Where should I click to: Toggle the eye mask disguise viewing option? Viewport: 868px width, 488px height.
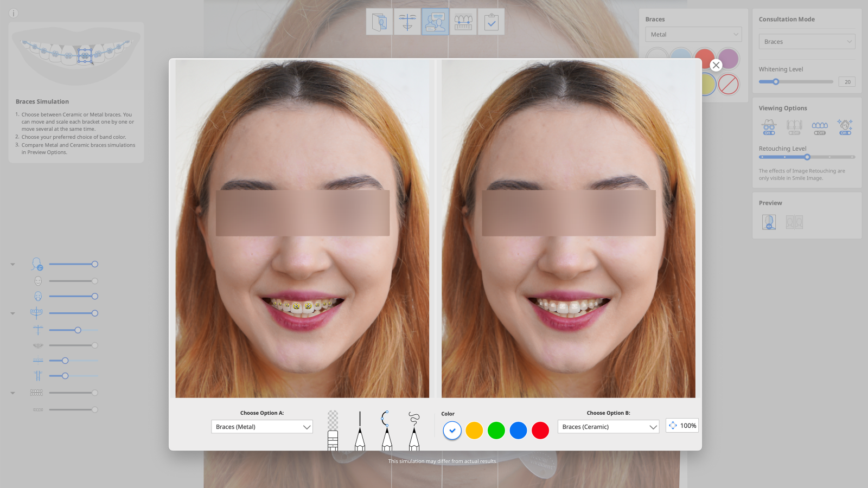769,127
